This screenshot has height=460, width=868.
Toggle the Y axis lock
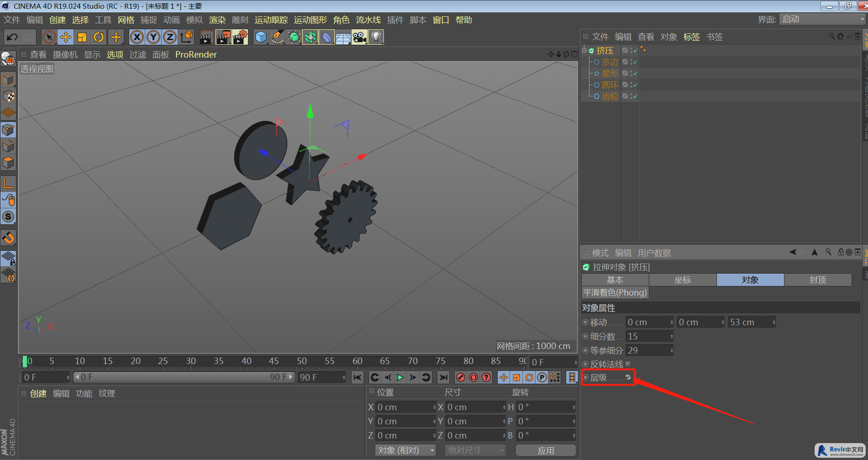coord(153,37)
